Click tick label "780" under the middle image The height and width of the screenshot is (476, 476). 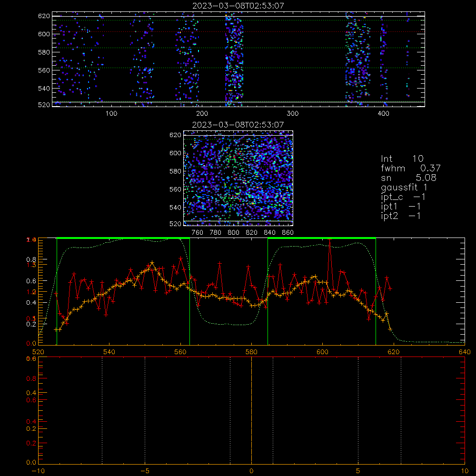[x=216, y=233]
